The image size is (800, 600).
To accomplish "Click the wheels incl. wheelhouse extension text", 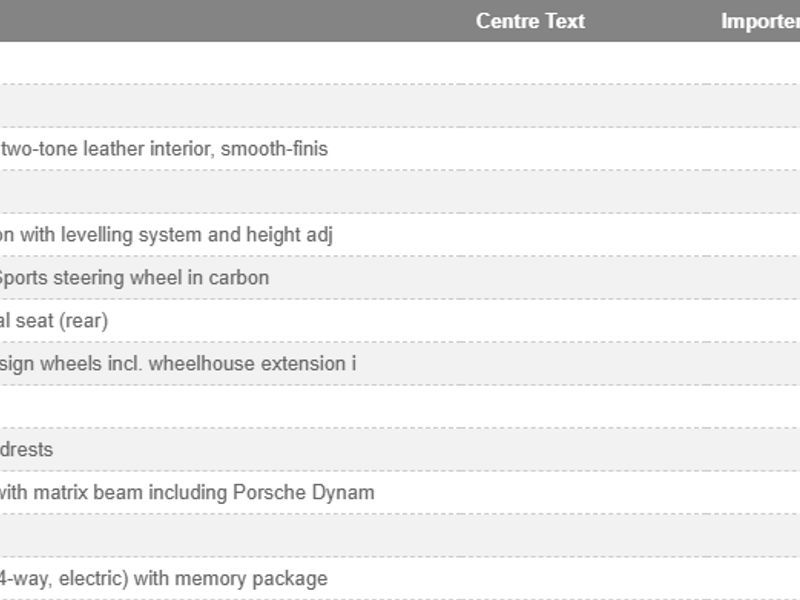I will tap(178, 364).
